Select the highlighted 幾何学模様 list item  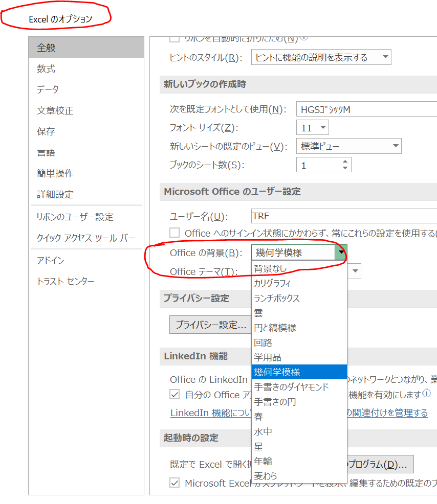point(299,372)
